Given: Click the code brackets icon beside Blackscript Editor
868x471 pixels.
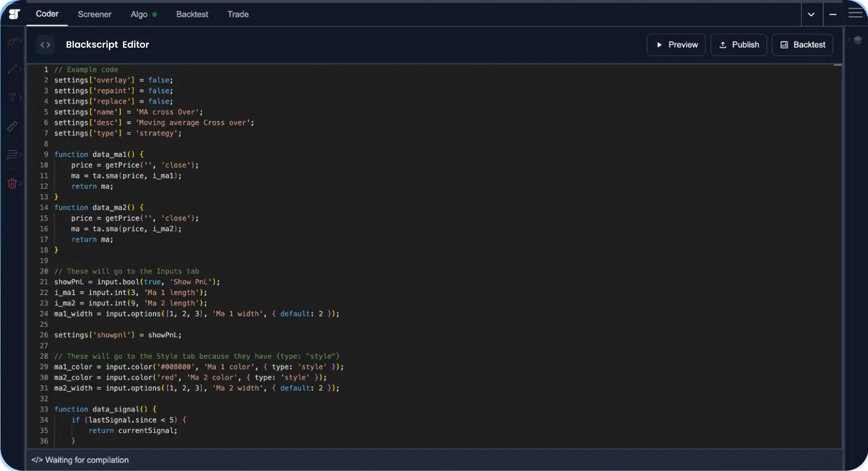Looking at the screenshot, I should pyautogui.click(x=46, y=45).
